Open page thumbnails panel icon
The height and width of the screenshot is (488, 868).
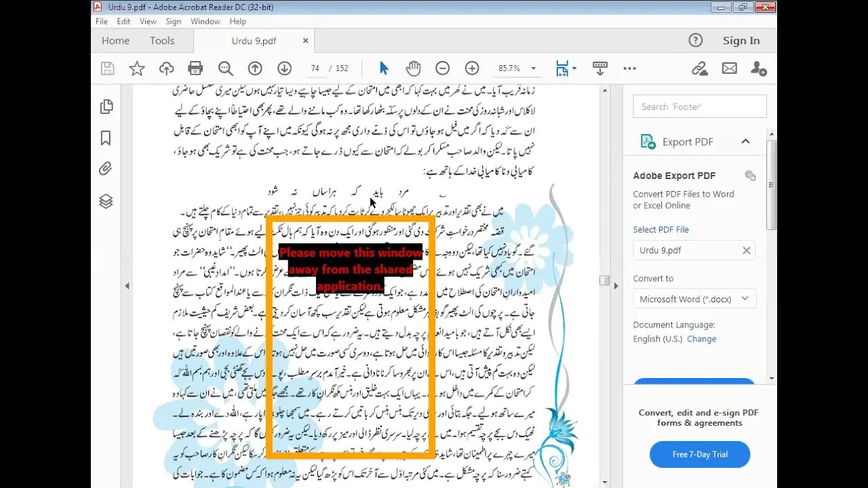(106, 106)
